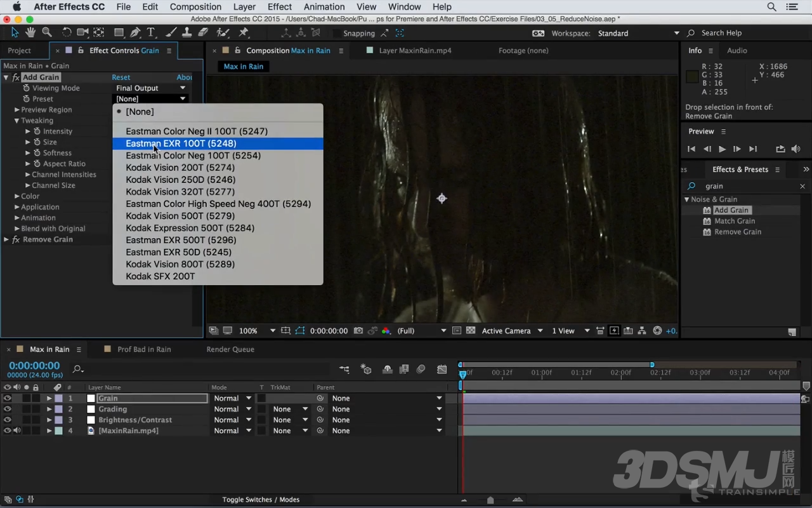The width and height of the screenshot is (812, 508).
Task: Select Remove Grain in Effects & Presets
Action: click(738, 232)
